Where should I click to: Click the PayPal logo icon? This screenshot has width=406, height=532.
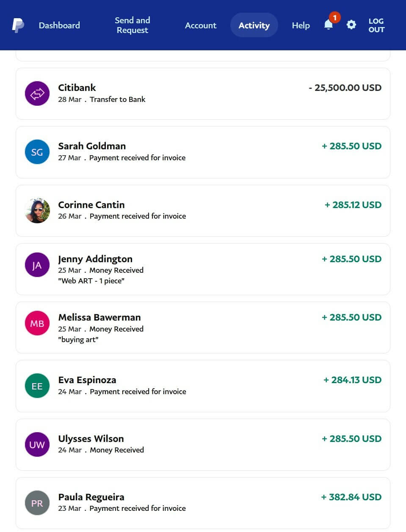tap(18, 25)
